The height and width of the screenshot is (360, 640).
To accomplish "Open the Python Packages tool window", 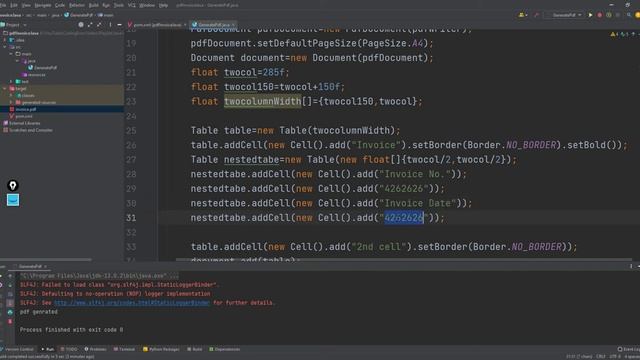I will [161, 349].
